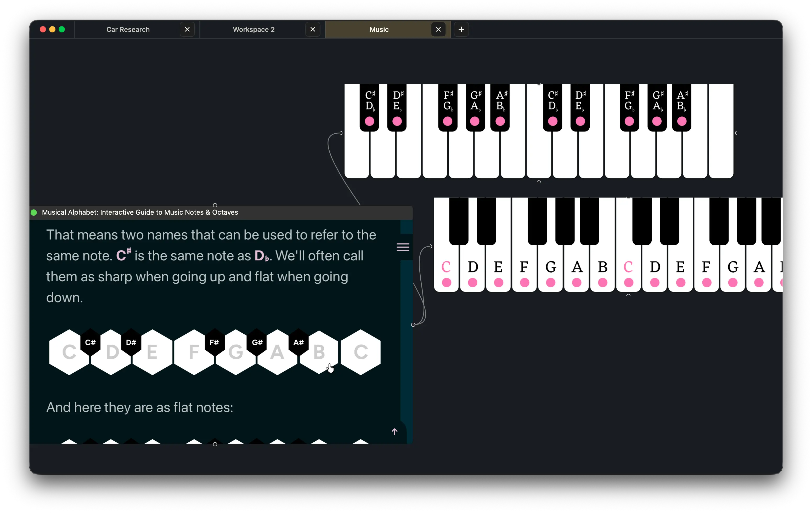Image resolution: width=812 pixels, height=513 pixels.
Task: Select the A# hexagon note tile
Action: point(298,343)
